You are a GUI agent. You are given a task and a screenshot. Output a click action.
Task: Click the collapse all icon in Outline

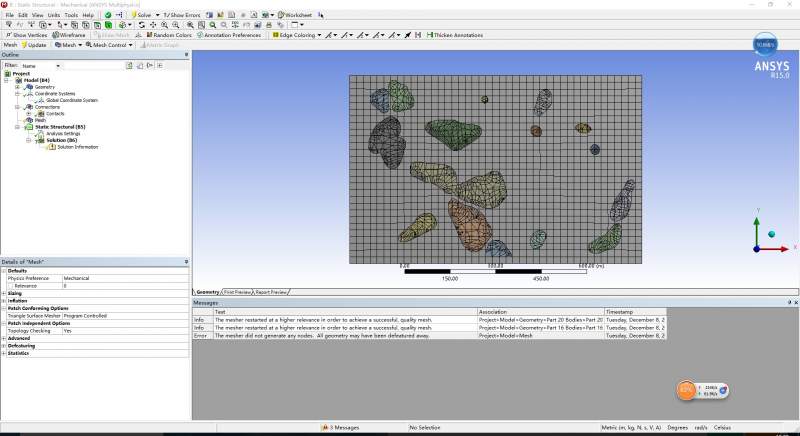[x=160, y=66]
